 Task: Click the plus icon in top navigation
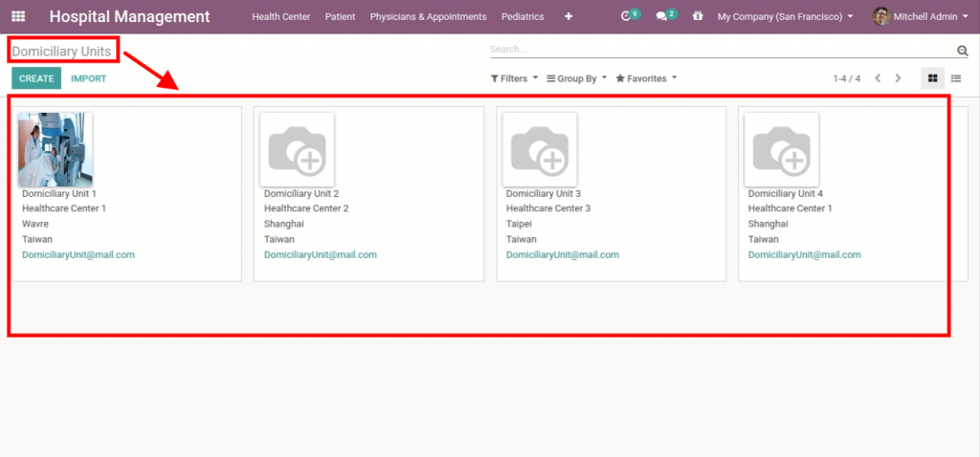[568, 17]
